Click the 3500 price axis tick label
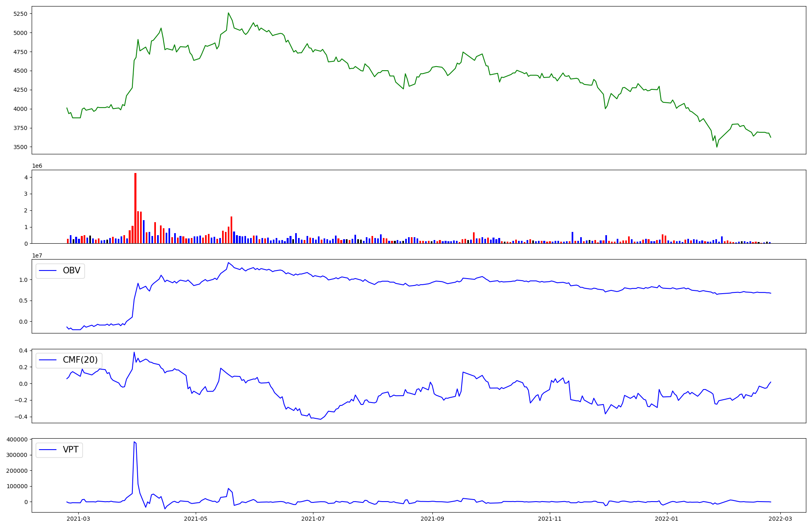 [x=20, y=147]
